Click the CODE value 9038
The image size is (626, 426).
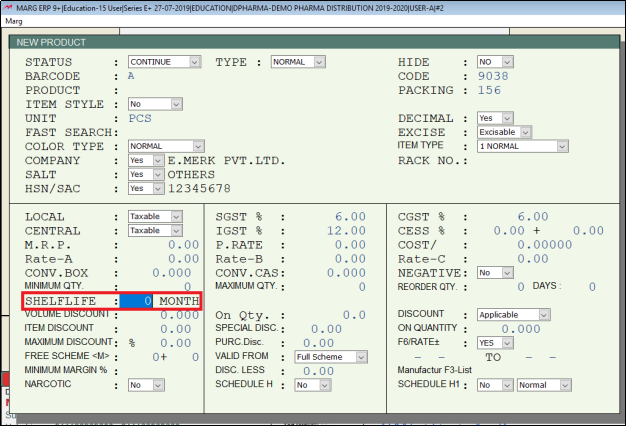[493, 76]
